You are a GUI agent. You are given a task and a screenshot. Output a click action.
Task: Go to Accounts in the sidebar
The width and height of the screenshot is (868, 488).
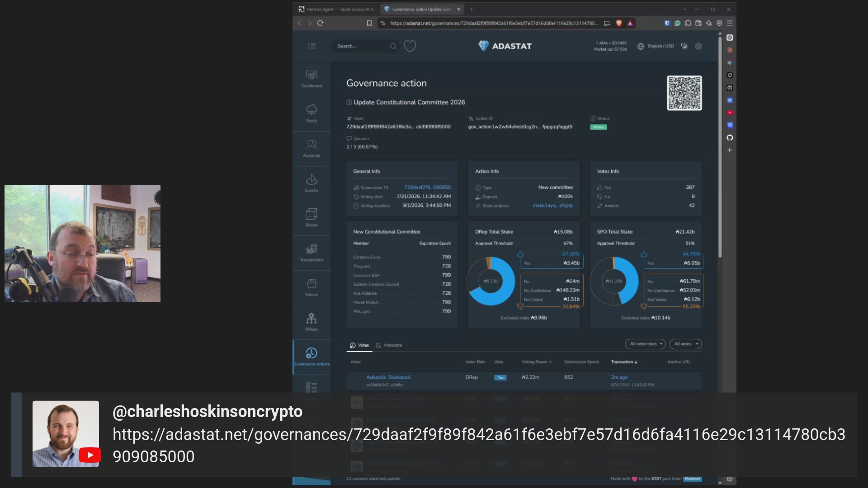311,148
